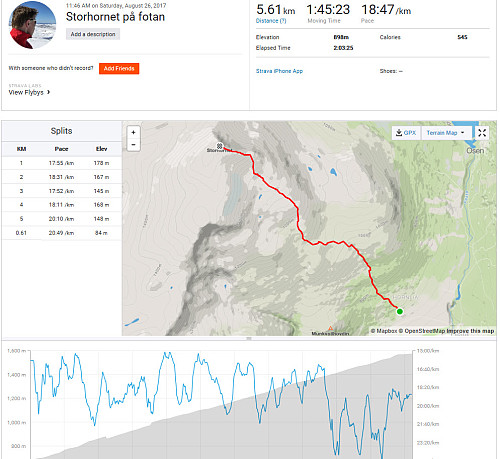Click the Add Friends button
Image resolution: width=500 pixels, height=459 pixels.
119,68
